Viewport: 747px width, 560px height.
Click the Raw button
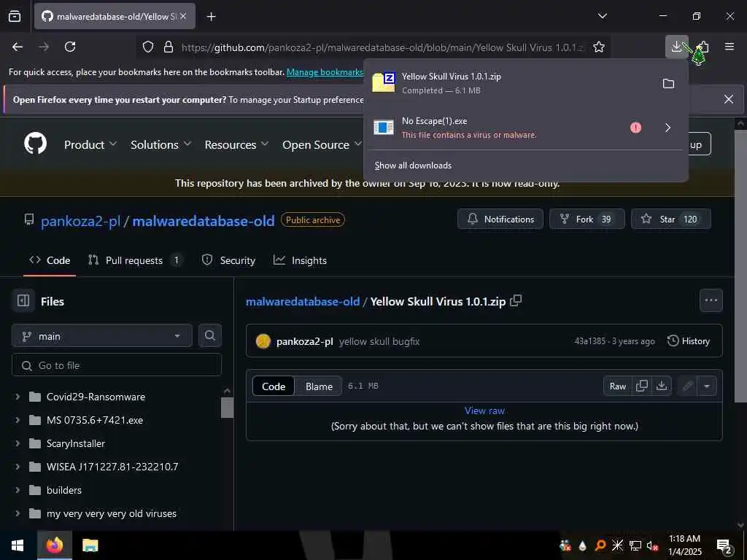pyautogui.click(x=617, y=386)
